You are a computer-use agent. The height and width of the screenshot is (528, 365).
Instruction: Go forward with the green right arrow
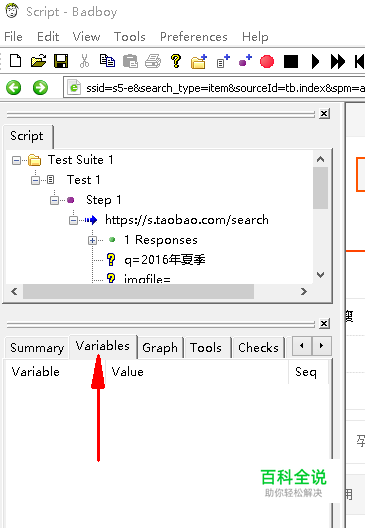coord(40,88)
